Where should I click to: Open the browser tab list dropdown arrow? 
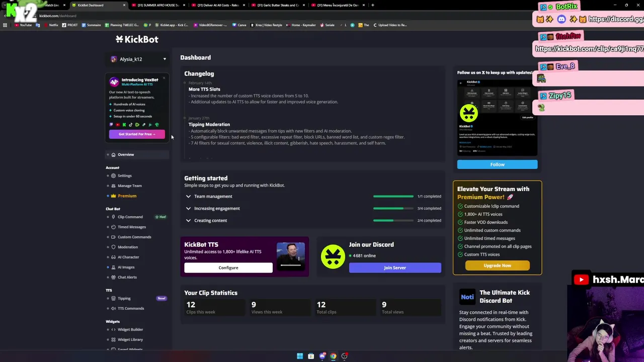click(x=5, y=5)
